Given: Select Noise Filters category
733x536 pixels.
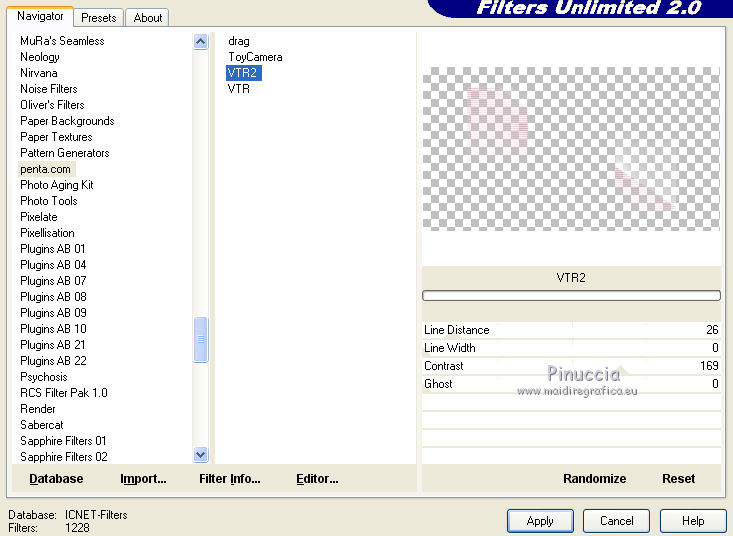Looking at the screenshot, I should [x=49, y=89].
